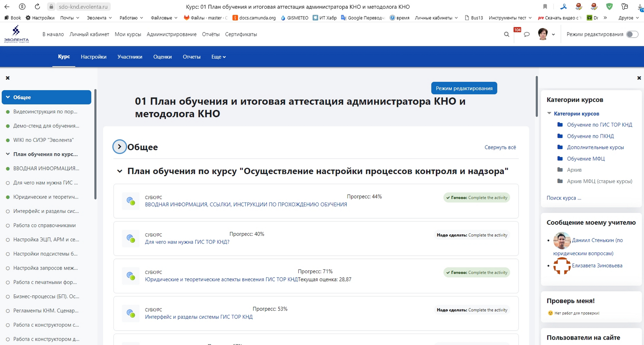644x345 pixels.
Task: Click the browser back arrow
Action: (7, 6)
